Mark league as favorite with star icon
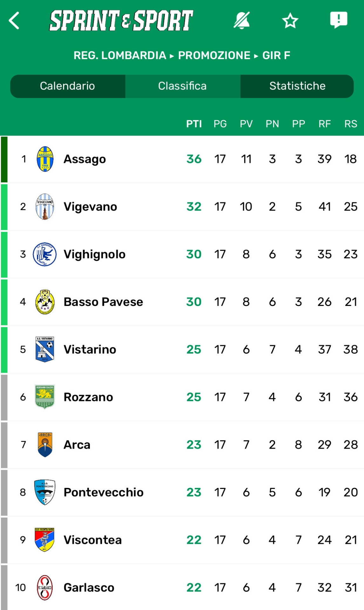This screenshot has width=364, height=610. pos(290,21)
